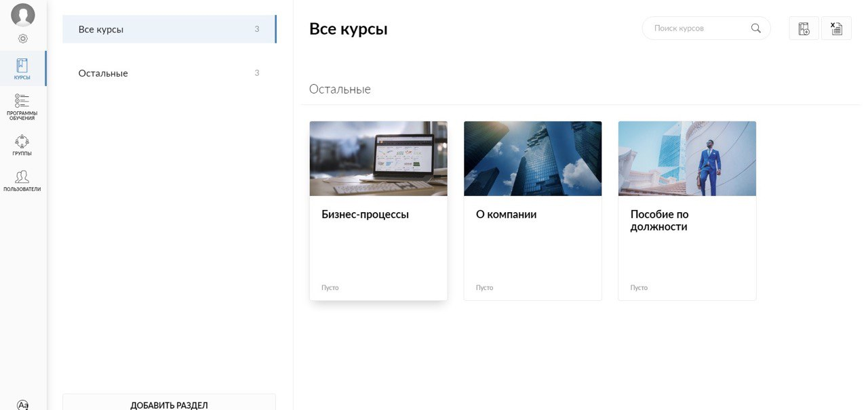
Task: Click the Остальные section heading
Action: pyautogui.click(x=340, y=89)
